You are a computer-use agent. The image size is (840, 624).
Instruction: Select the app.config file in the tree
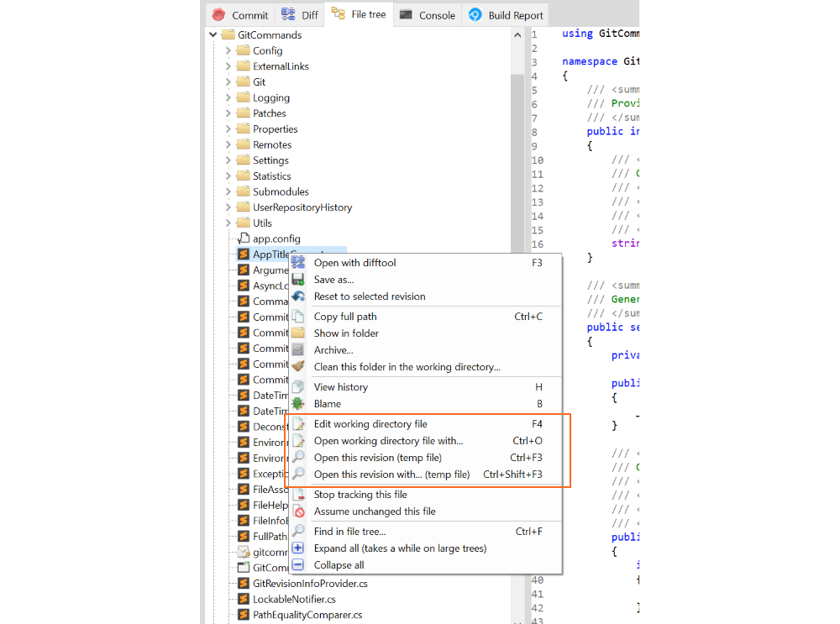278,238
